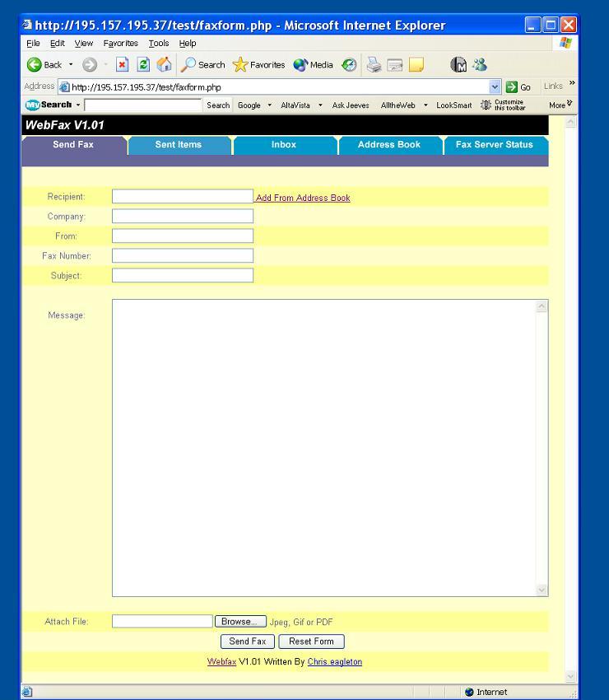Refresh the page with the green arrows icon
The image size is (609, 700).
(x=143, y=65)
